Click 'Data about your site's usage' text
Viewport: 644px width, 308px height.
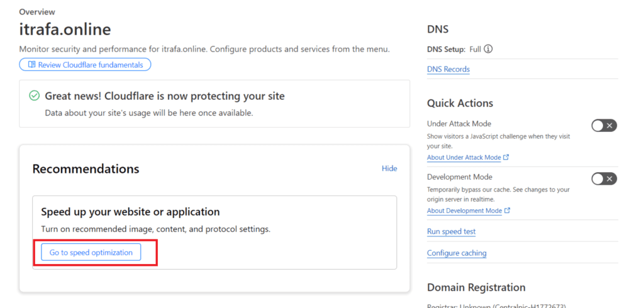(x=148, y=113)
